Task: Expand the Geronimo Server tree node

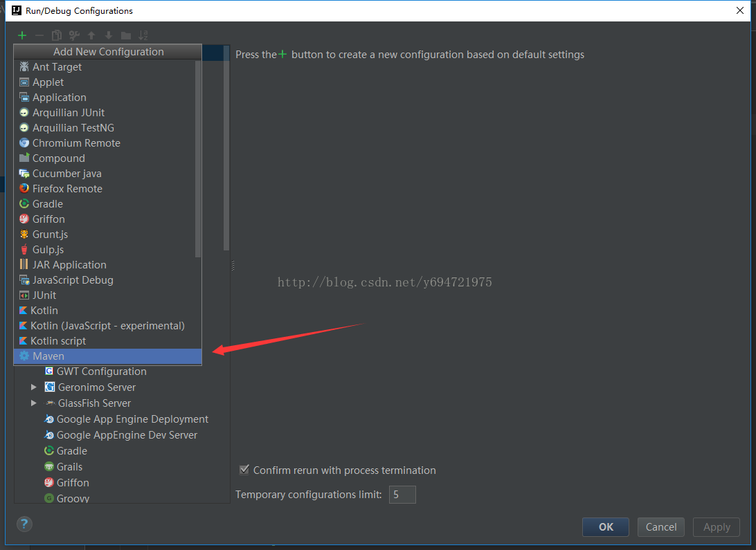Action: click(x=34, y=387)
